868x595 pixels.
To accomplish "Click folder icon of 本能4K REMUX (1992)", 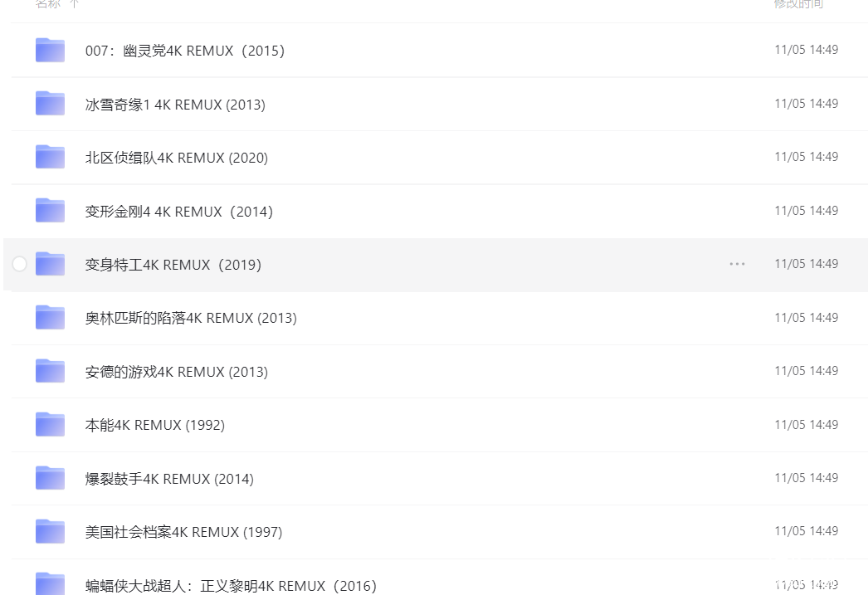I will 50,424.
